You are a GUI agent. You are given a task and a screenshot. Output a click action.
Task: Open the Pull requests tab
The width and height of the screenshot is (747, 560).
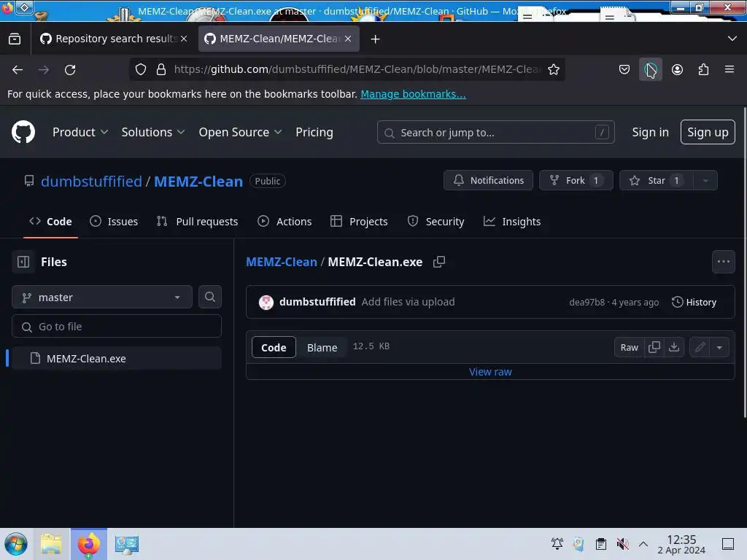coord(197,222)
